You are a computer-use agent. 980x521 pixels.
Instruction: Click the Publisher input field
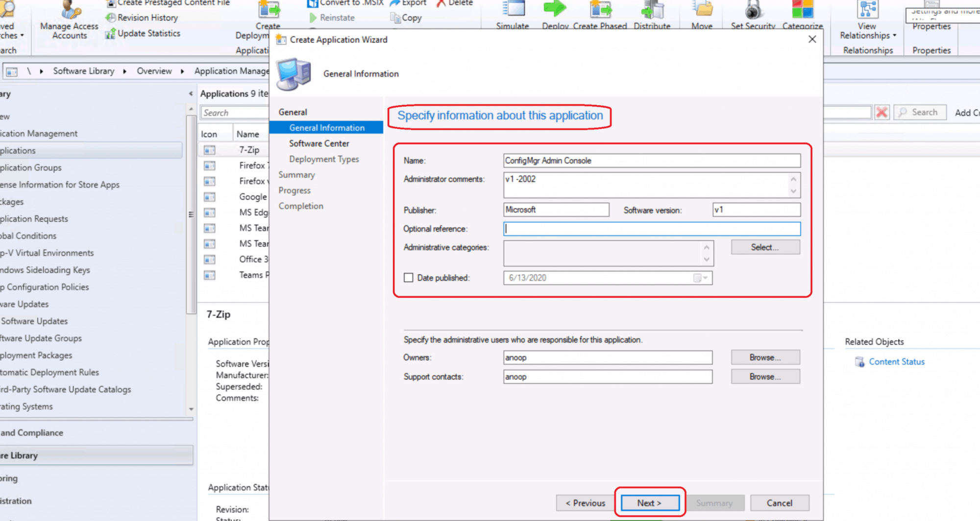pos(556,210)
